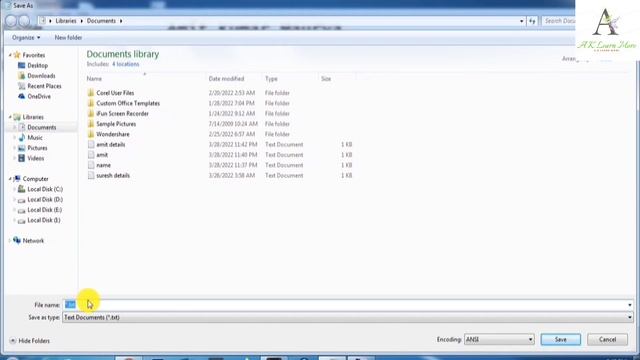Select Local Disk (C:) drive icon
The height and width of the screenshot is (360, 640).
(22, 189)
